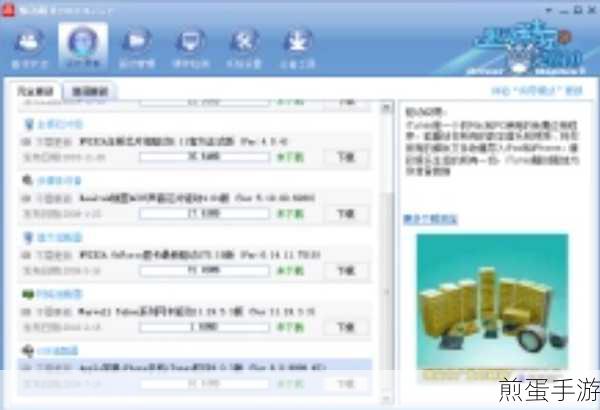Viewport: 600px width, 410px height.
Task: Click the red app logo in the title bar
Action: click(x=8, y=9)
